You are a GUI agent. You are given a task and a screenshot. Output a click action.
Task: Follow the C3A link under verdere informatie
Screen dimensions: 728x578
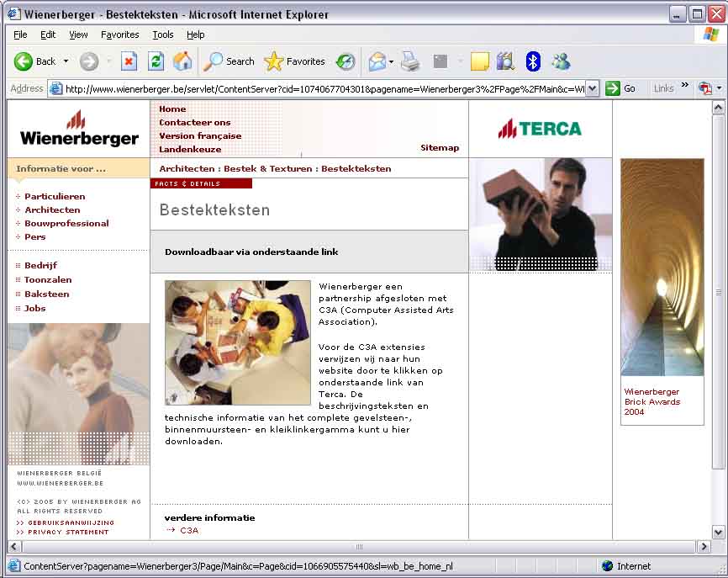189,530
